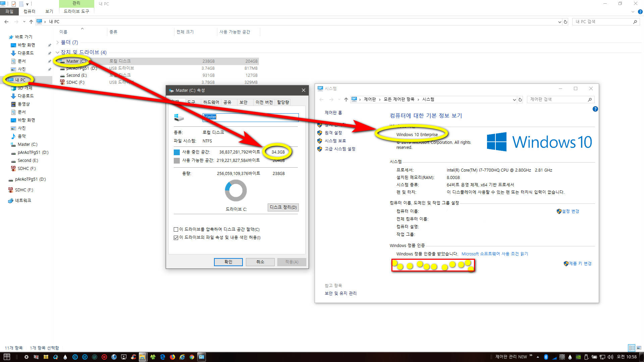This screenshot has width=644, height=362.
Task: Open quick access toolbar customize dropdown
Action: coord(28,4)
